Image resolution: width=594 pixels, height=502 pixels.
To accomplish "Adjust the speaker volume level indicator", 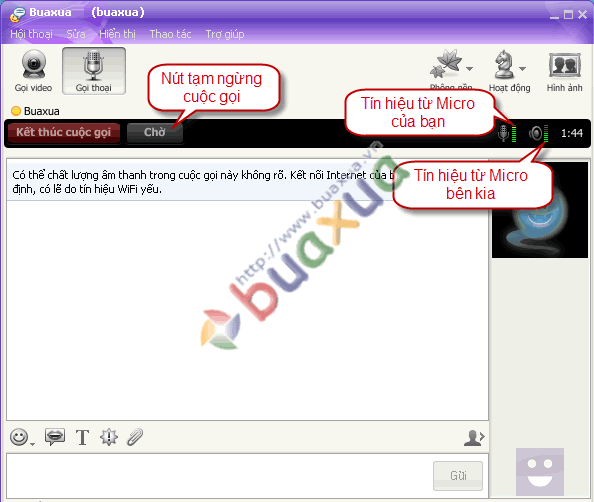I will 546,133.
